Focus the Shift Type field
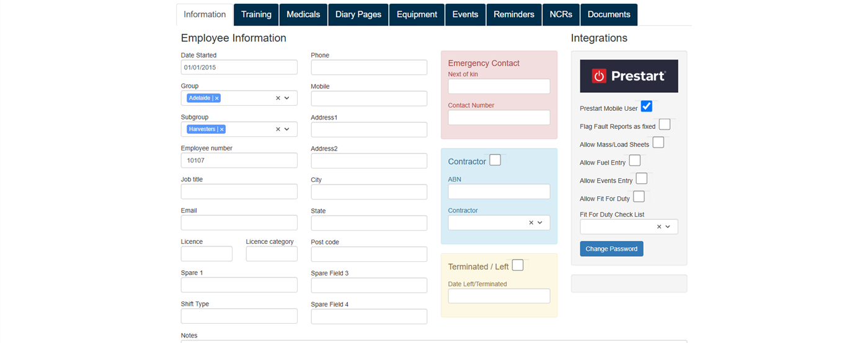 tap(239, 316)
